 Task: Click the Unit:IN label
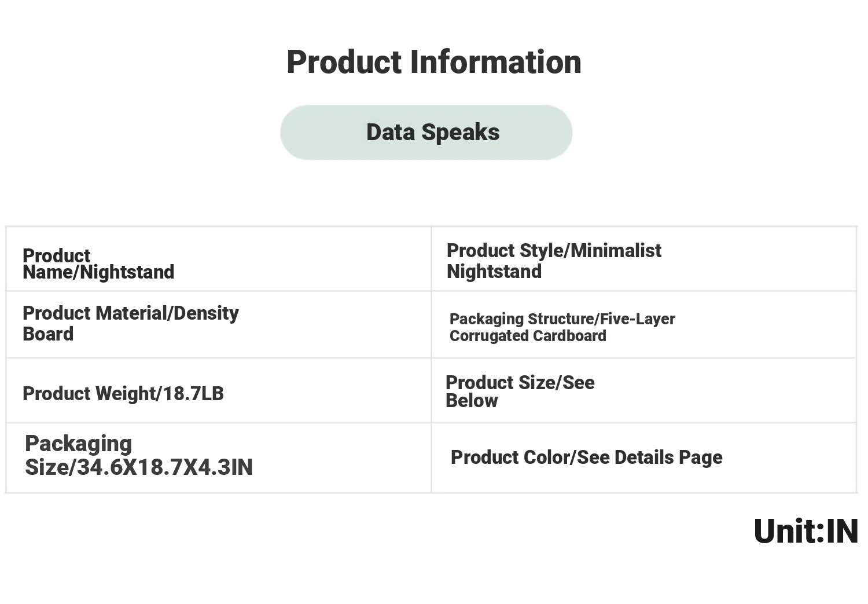tap(806, 531)
